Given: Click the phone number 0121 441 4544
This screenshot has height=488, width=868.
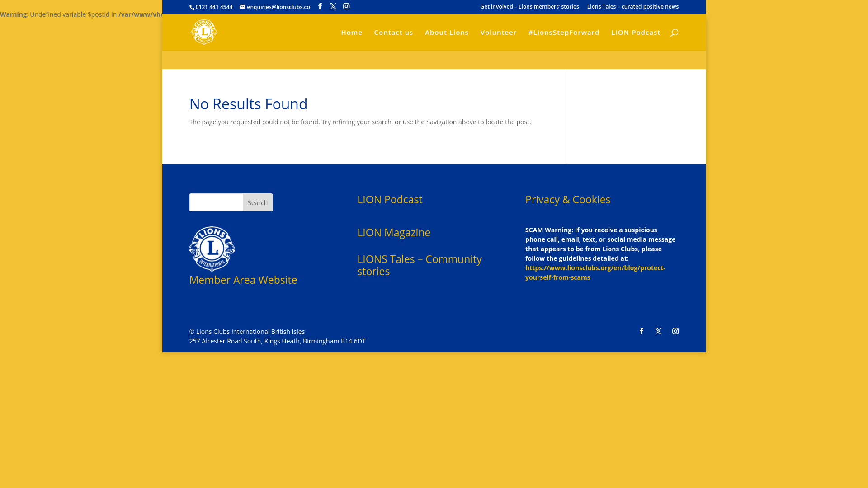Looking at the screenshot, I should [214, 7].
